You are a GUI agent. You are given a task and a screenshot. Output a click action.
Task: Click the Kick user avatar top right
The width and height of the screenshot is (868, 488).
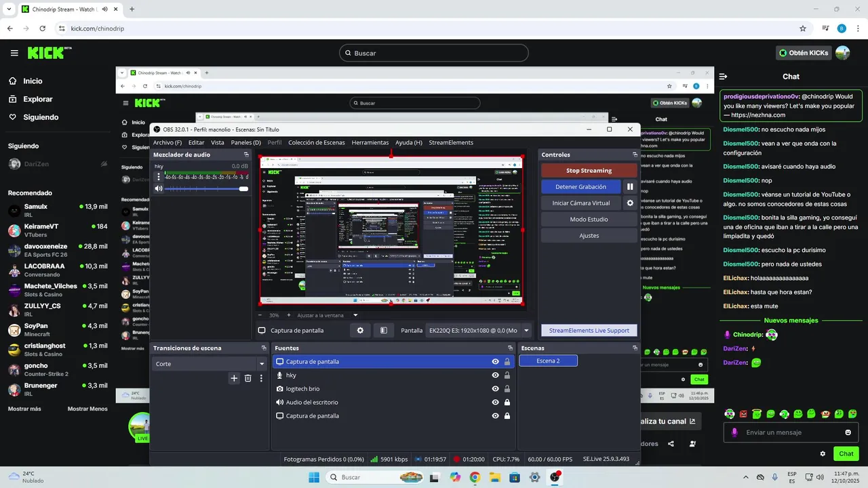click(843, 53)
